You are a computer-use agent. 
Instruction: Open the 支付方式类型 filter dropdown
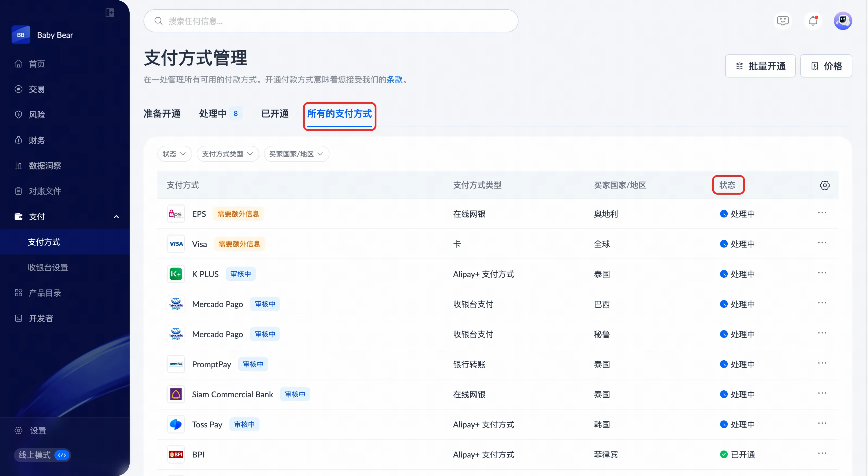(x=228, y=154)
